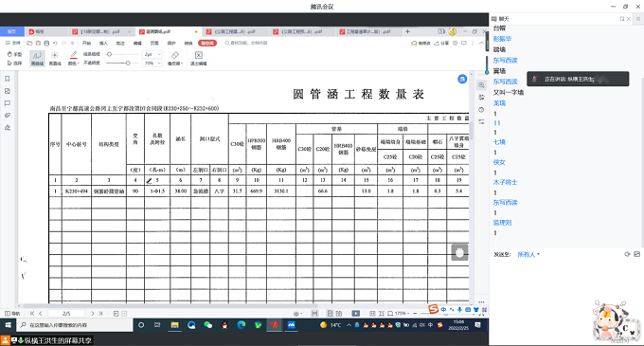Toggle the navigation pane in status bar
The height and width of the screenshot is (346, 644).
12,314
